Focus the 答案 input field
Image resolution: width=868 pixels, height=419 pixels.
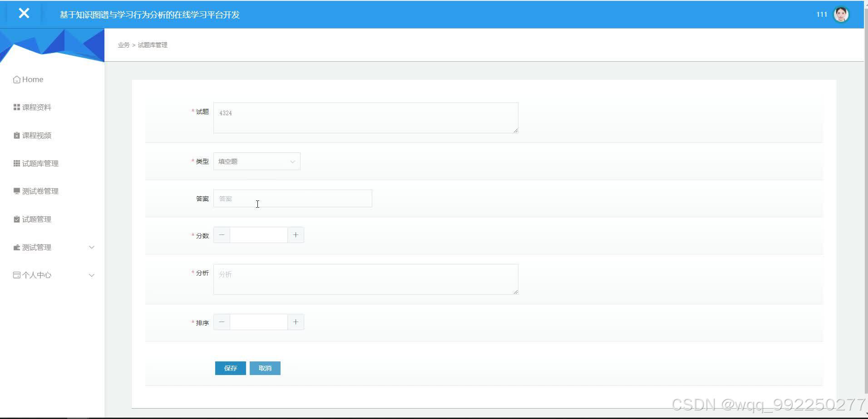click(x=293, y=199)
